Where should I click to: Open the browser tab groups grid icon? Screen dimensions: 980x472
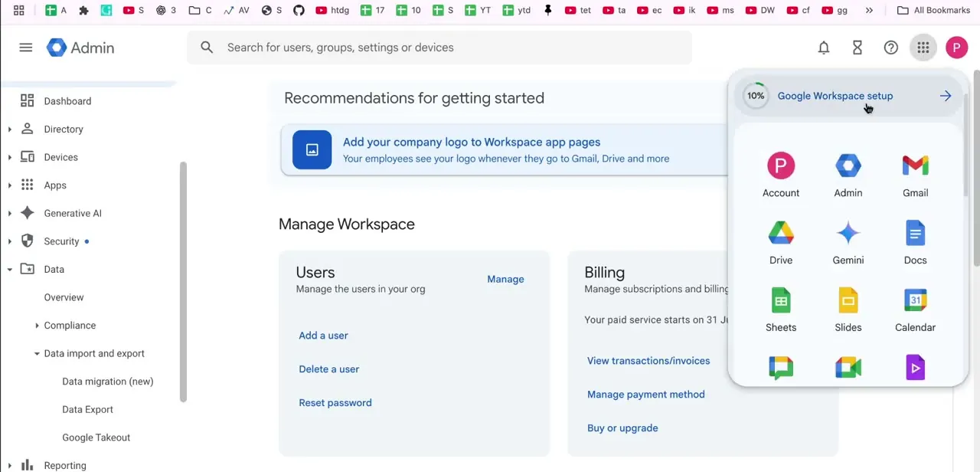click(x=18, y=10)
